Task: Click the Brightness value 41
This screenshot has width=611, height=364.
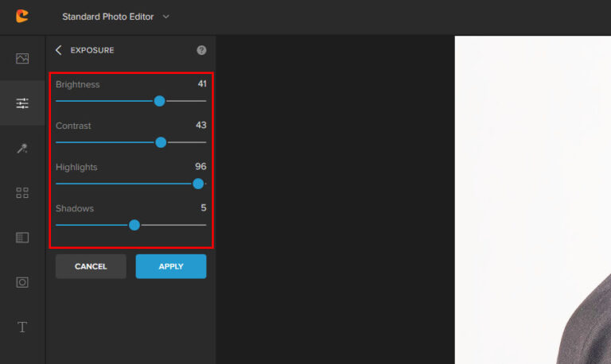Action: point(202,83)
